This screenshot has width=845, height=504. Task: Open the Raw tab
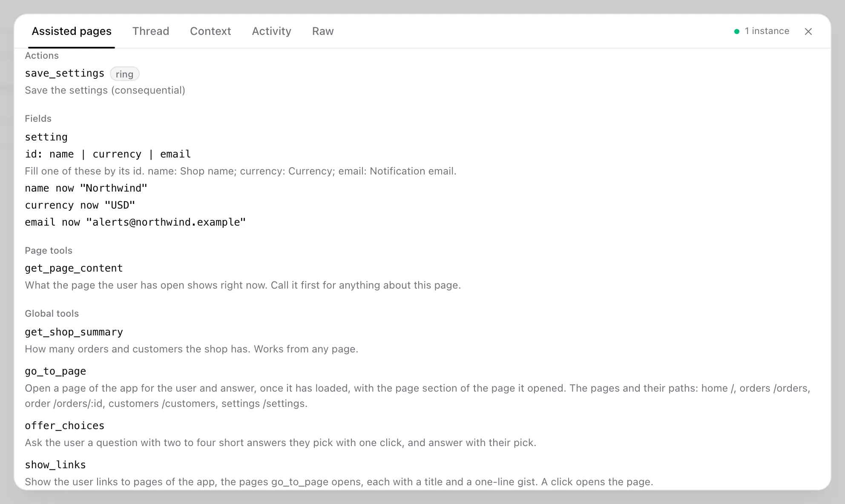pyautogui.click(x=323, y=31)
